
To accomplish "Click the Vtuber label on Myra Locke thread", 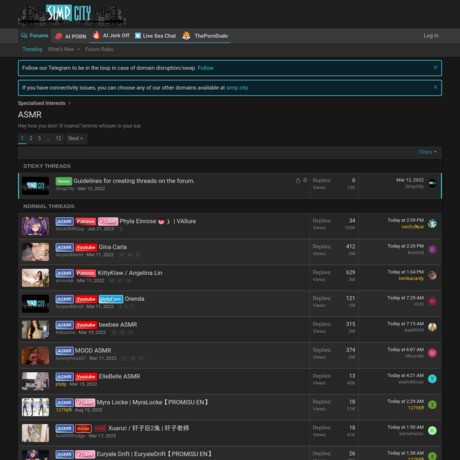I will (x=85, y=403).
